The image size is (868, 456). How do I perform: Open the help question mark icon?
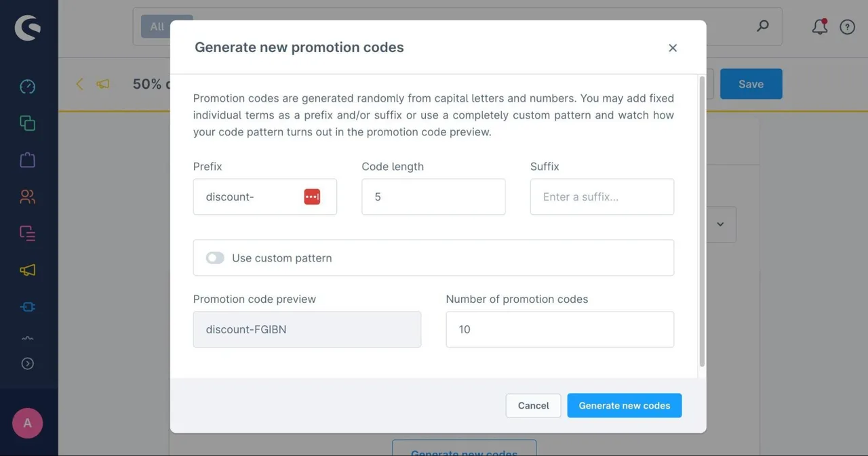[847, 27]
